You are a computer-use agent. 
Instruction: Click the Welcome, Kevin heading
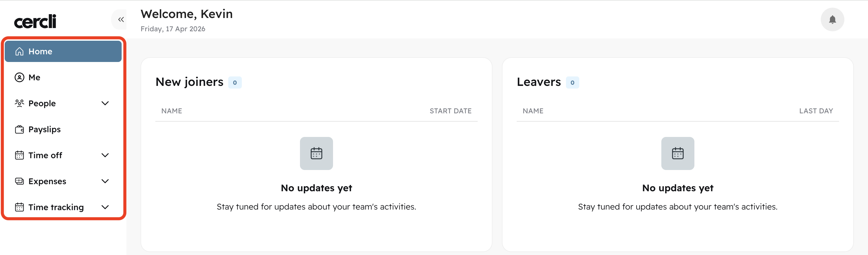click(x=186, y=14)
